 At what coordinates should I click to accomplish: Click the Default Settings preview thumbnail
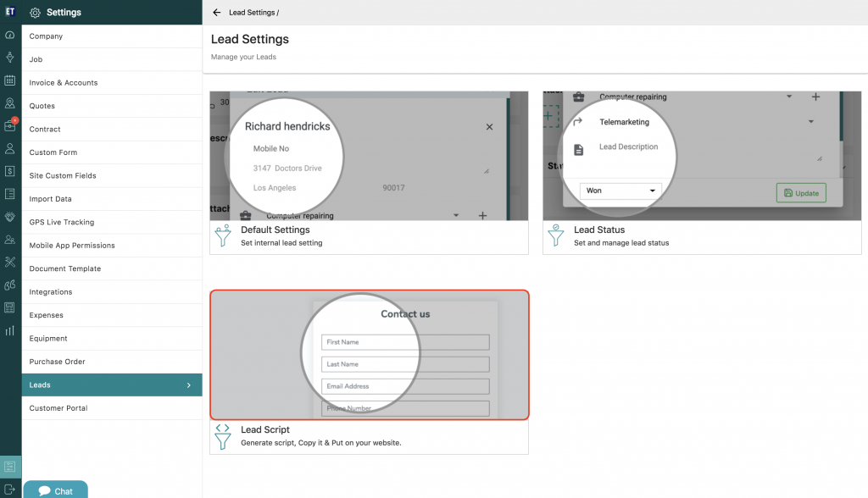pyautogui.click(x=369, y=156)
